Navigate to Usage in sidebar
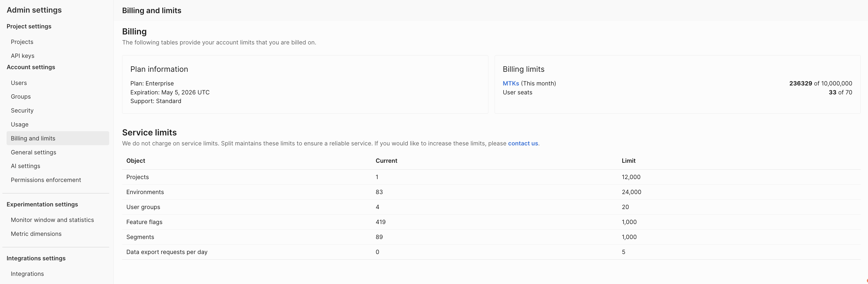This screenshot has width=868, height=284. point(19,124)
